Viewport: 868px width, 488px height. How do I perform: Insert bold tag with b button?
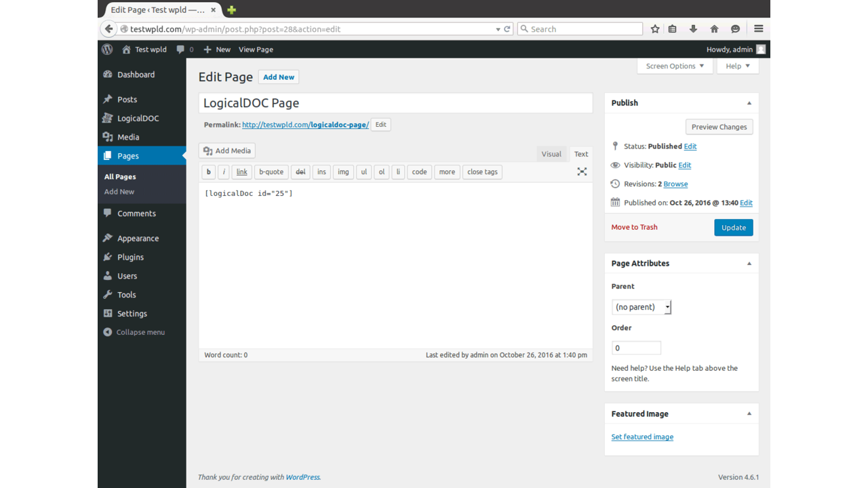pyautogui.click(x=209, y=172)
